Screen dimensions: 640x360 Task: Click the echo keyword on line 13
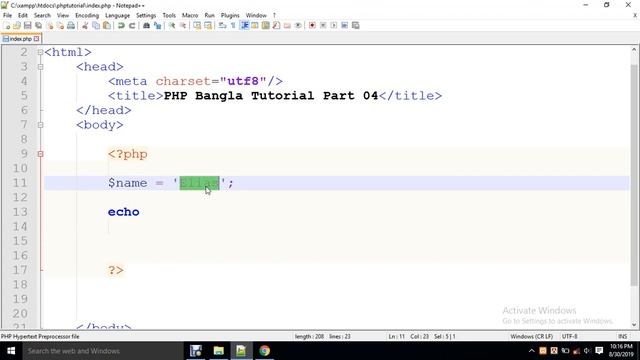pyautogui.click(x=124, y=212)
